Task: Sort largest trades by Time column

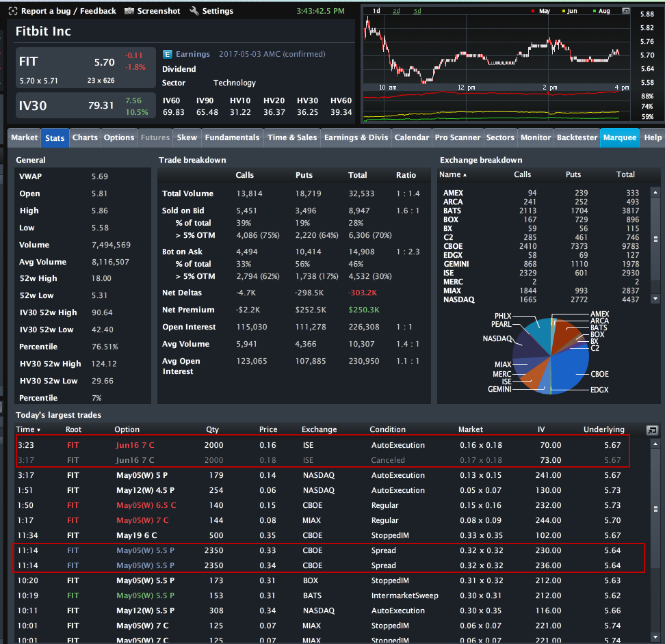Action: click(x=28, y=429)
